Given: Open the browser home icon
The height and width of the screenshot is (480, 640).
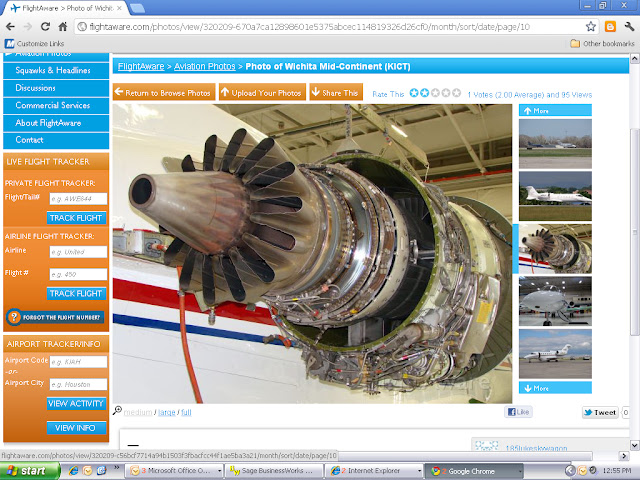Looking at the screenshot, I should (x=62, y=27).
